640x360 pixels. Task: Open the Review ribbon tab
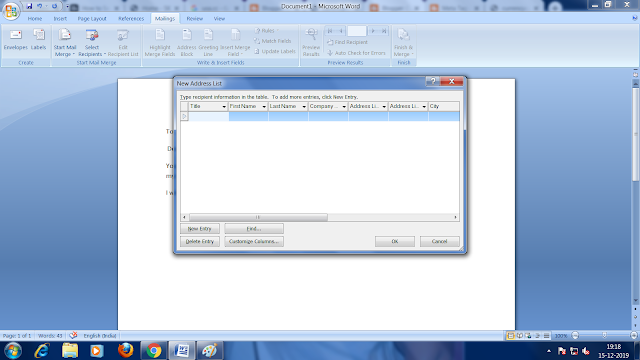click(x=194, y=19)
